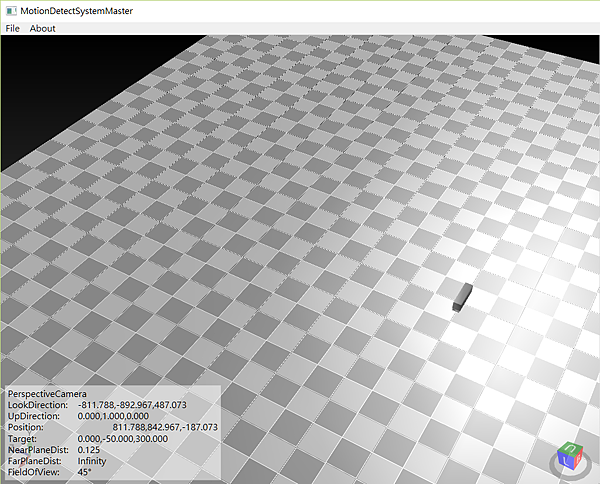Open the About menu
Screen dimensions: 600x484
click(42, 29)
